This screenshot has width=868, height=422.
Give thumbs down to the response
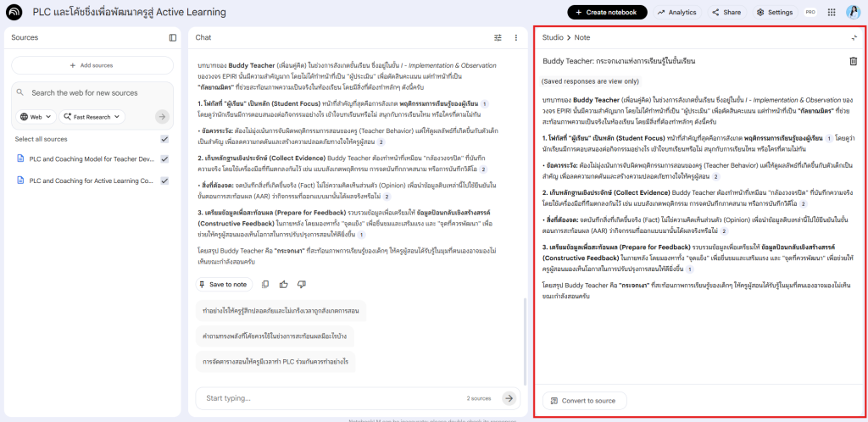pyautogui.click(x=300, y=285)
